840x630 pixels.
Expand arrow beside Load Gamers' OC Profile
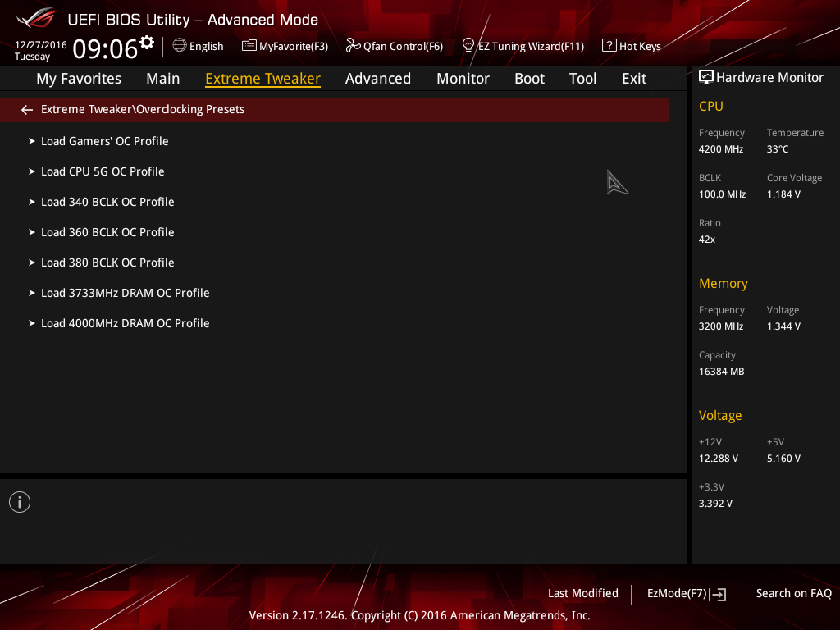pos(32,141)
